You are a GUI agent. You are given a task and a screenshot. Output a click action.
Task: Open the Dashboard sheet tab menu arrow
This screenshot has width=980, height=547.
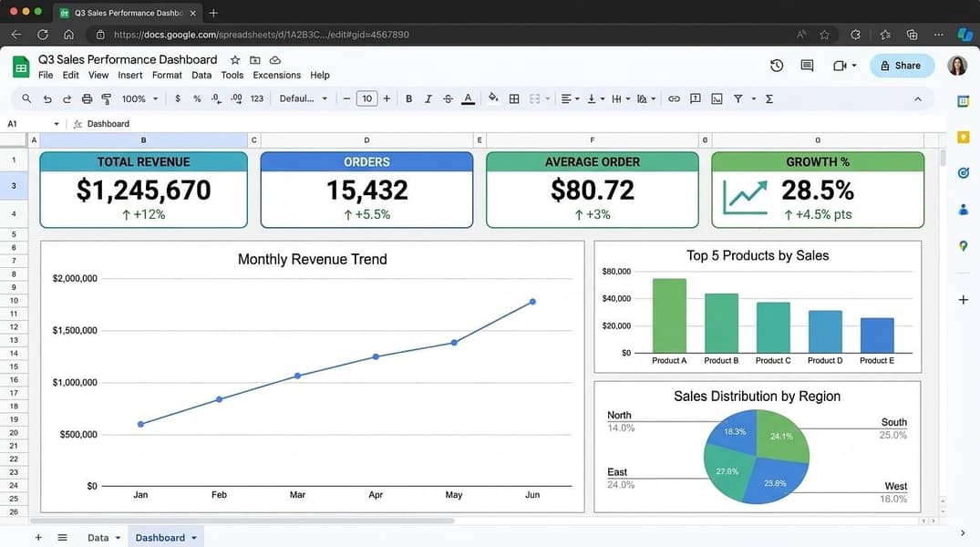pyautogui.click(x=194, y=538)
